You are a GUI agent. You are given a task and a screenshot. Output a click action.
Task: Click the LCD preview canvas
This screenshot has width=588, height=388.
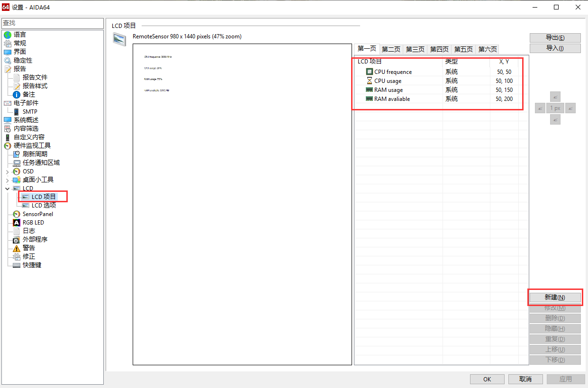point(242,204)
